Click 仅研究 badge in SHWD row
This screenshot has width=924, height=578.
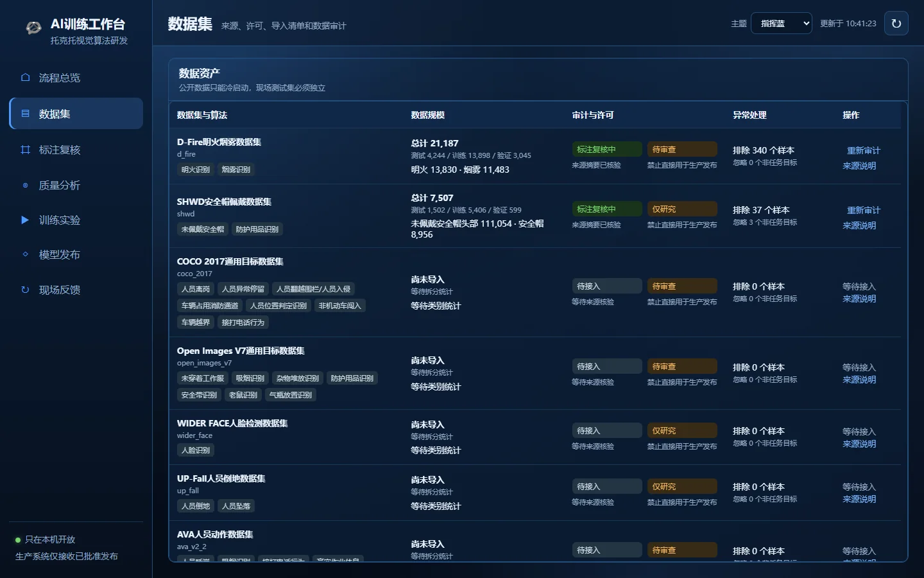682,209
